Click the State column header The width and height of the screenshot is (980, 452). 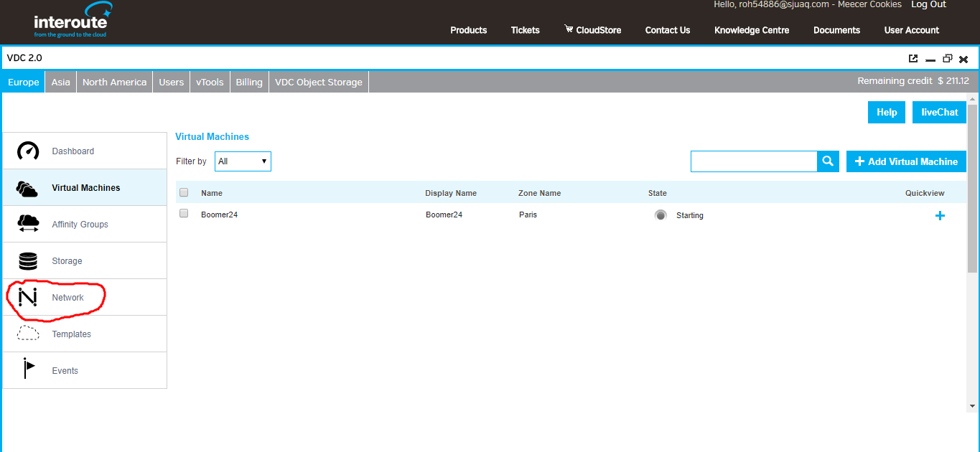coord(658,193)
